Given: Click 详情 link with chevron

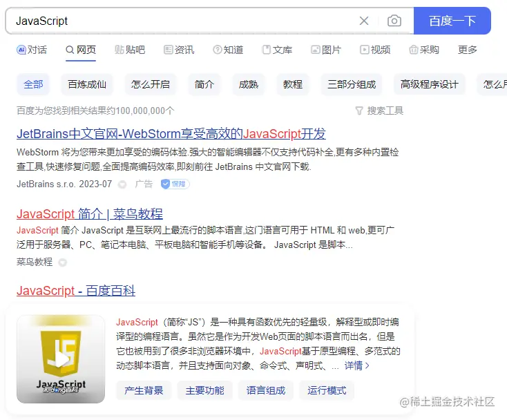Looking at the screenshot, I should pyautogui.click(x=356, y=365).
